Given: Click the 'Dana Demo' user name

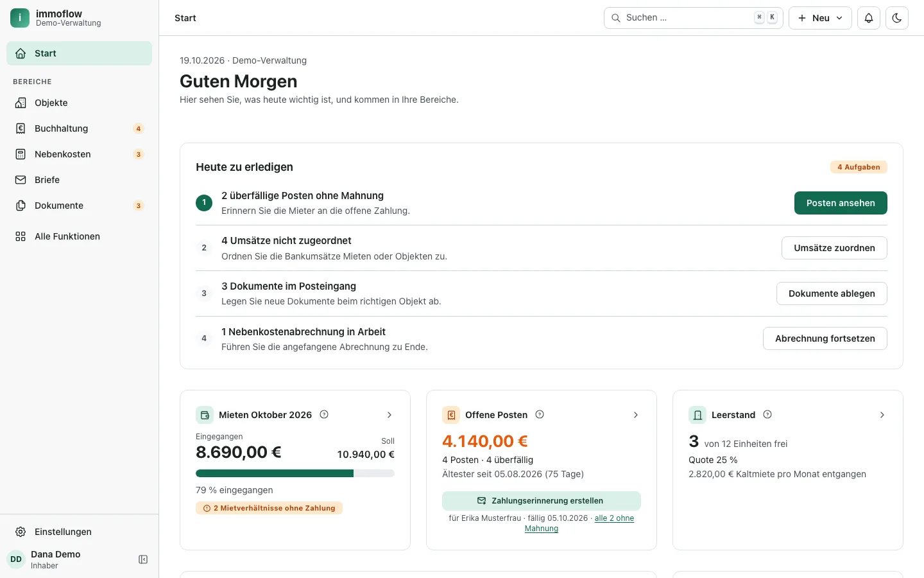Looking at the screenshot, I should pos(56,554).
